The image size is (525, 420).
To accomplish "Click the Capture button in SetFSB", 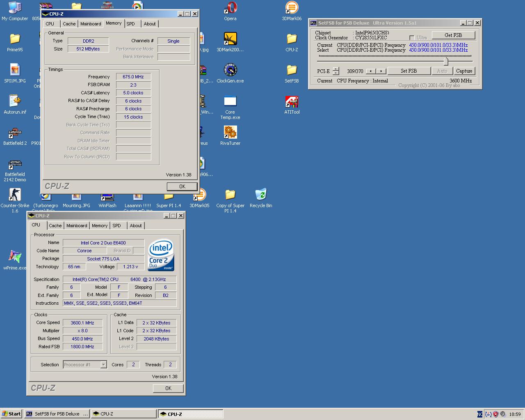I will 464,71.
